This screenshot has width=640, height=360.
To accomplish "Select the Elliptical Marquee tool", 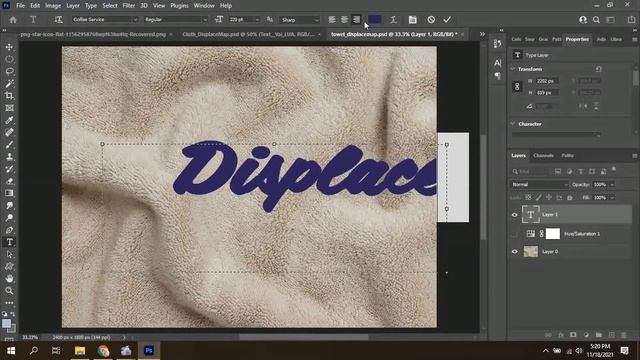I will pos(9,59).
